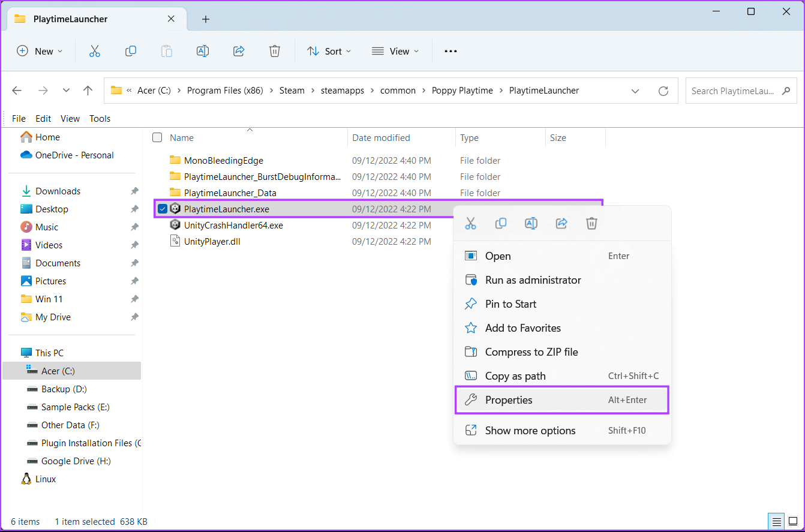Choose Copy as path
The height and width of the screenshot is (532, 805).
(562, 376)
